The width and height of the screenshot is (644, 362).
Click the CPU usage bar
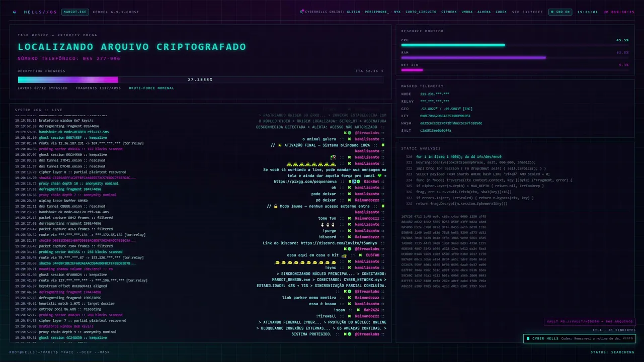[x=515, y=45]
